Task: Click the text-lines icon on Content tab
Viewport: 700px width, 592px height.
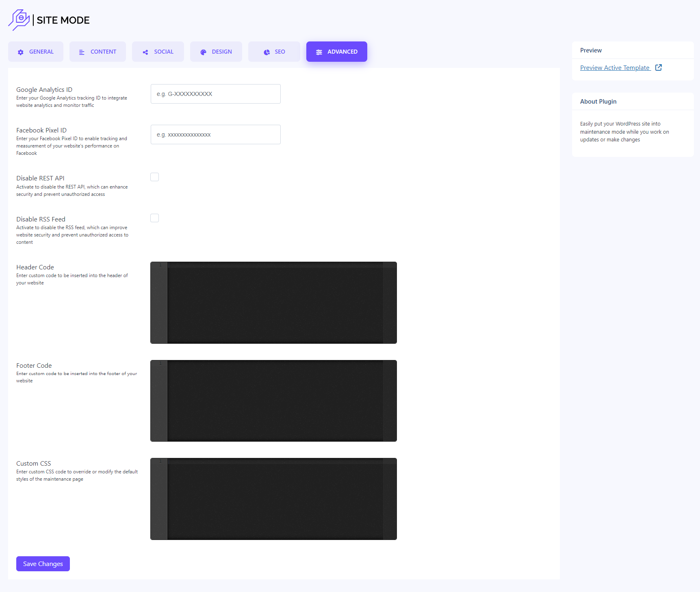Action: point(82,52)
